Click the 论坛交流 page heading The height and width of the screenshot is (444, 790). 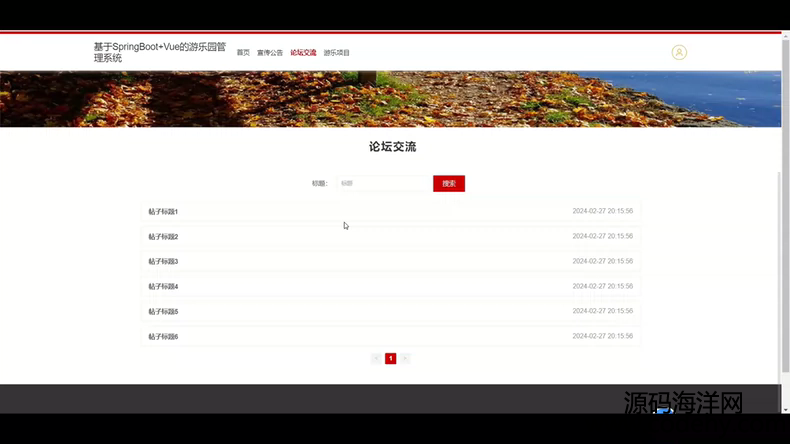point(392,147)
